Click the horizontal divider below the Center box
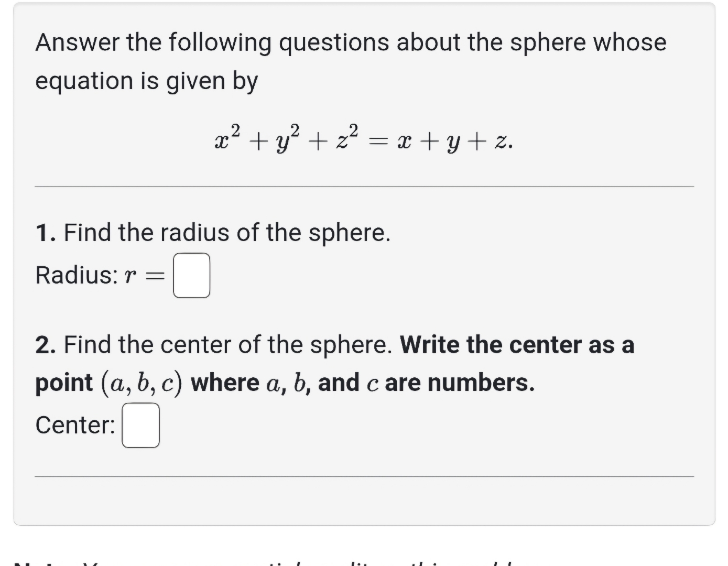Screen dimensions: 728x566 tap(363, 476)
